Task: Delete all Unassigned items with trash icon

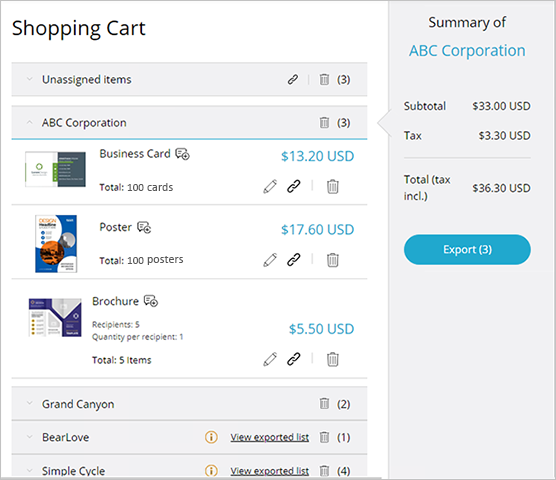Action: [x=324, y=79]
